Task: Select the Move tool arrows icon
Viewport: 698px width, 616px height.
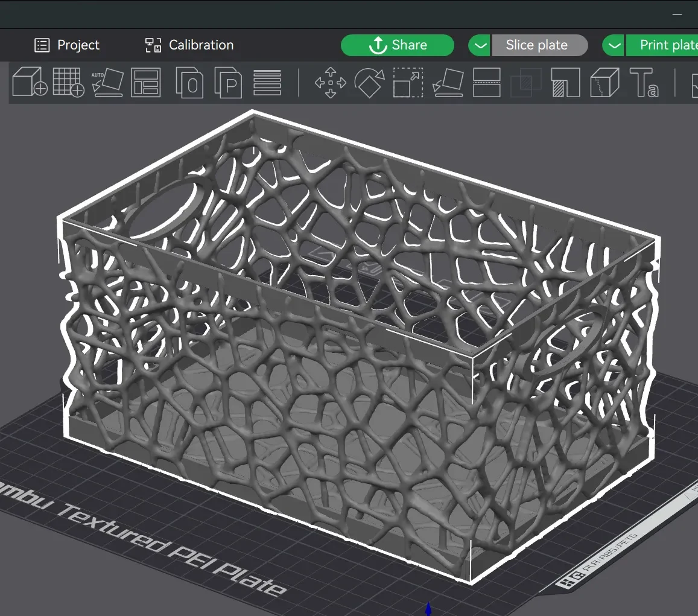Action: click(x=331, y=82)
